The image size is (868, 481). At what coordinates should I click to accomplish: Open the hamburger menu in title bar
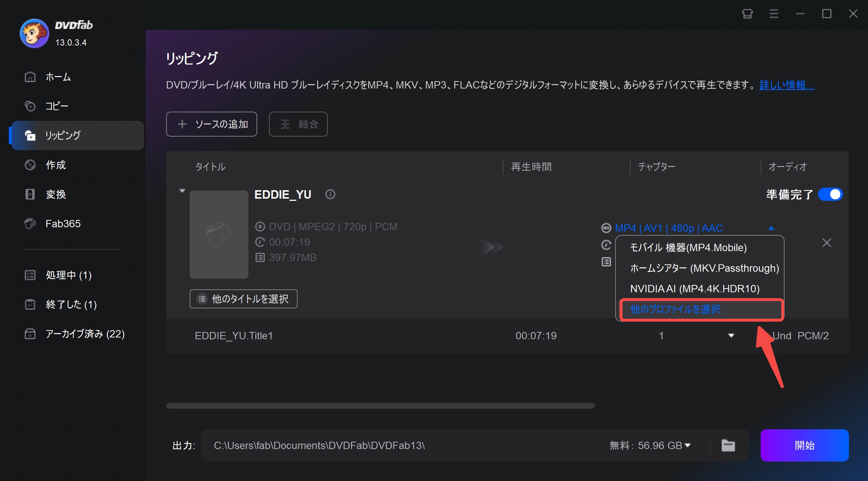click(x=774, y=14)
